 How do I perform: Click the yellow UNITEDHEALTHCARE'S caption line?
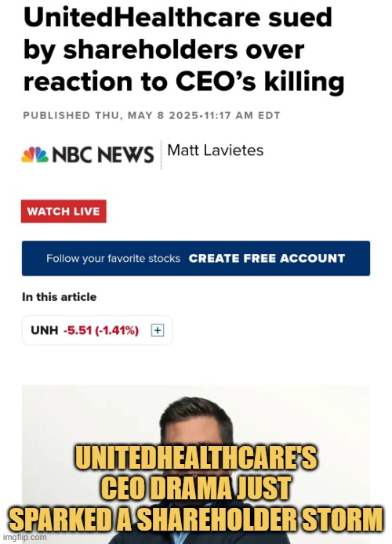(196, 458)
